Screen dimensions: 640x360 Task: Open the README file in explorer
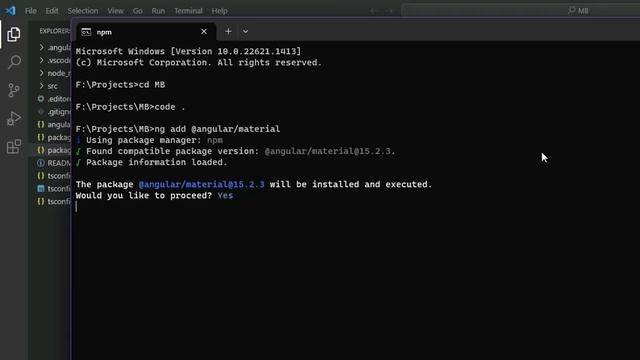point(55,163)
